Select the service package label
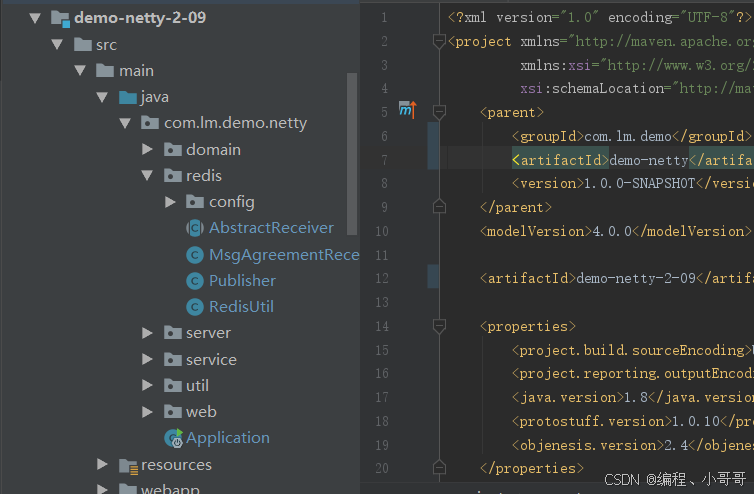This screenshot has width=754, height=494. coord(211,359)
